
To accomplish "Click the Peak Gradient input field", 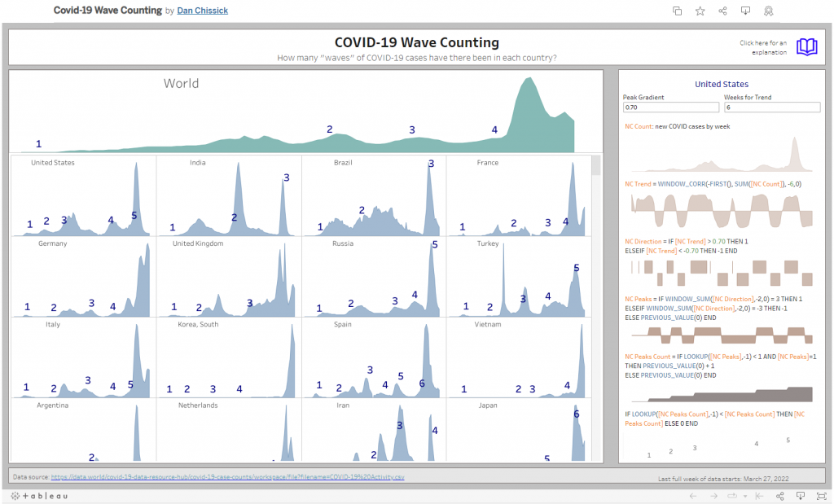I will (x=670, y=107).
